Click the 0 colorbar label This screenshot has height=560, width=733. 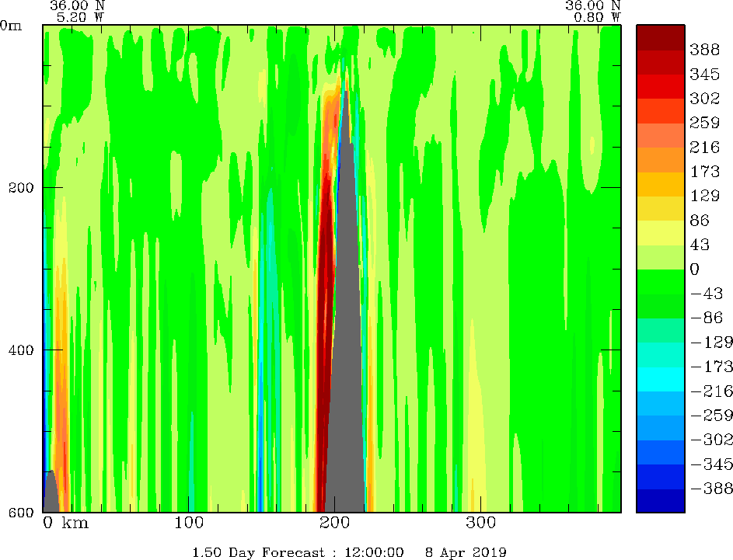(695, 269)
